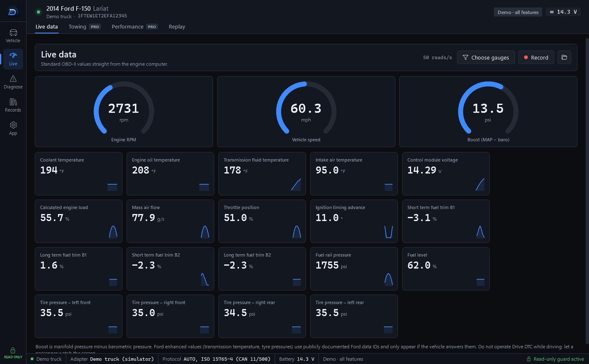Open the Vehicle sidebar section

13,36
